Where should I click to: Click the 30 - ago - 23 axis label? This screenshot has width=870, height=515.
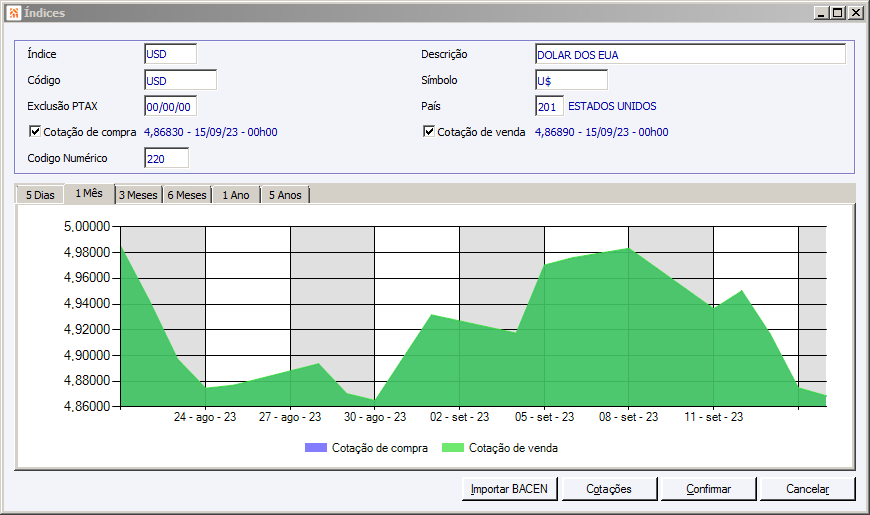click(x=375, y=417)
